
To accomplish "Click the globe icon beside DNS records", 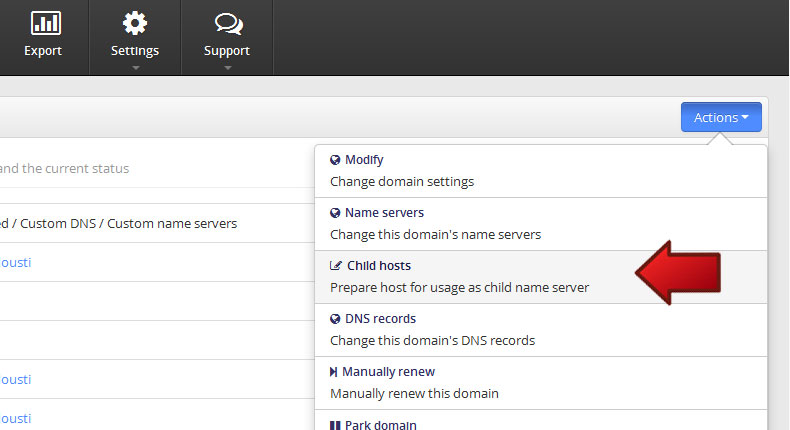I will coord(335,319).
